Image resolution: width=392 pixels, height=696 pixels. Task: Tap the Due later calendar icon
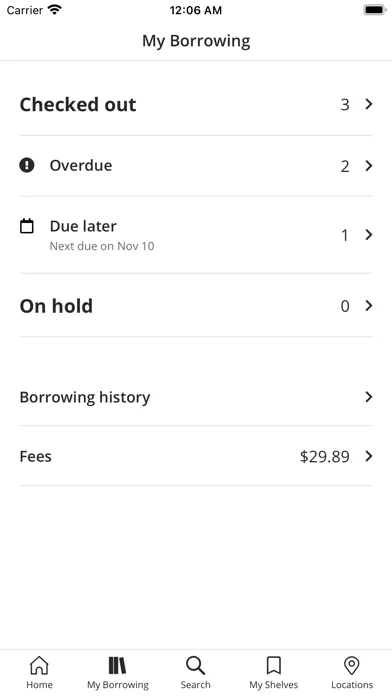27,226
